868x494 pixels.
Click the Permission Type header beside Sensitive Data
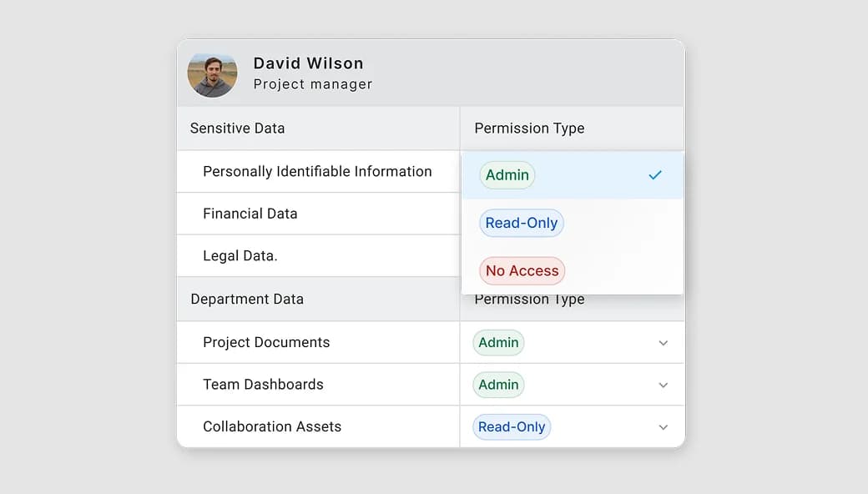pyautogui.click(x=529, y=129)
